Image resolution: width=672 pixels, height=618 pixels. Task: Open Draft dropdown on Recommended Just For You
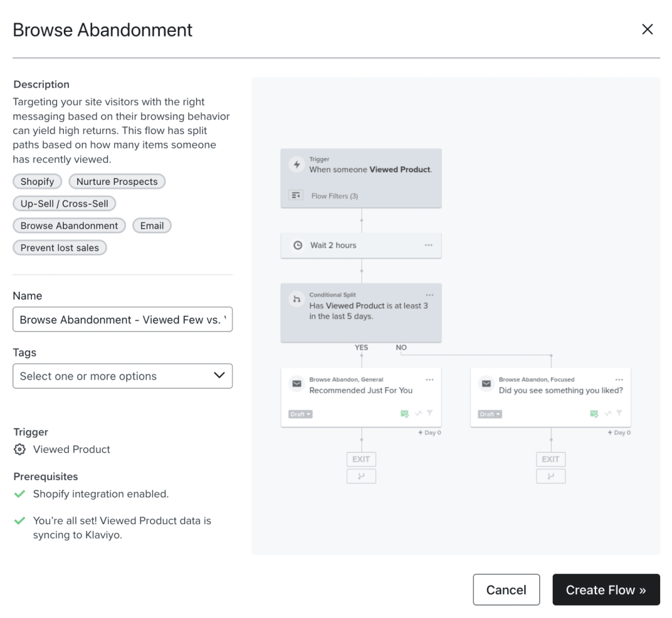pos(300,414)
